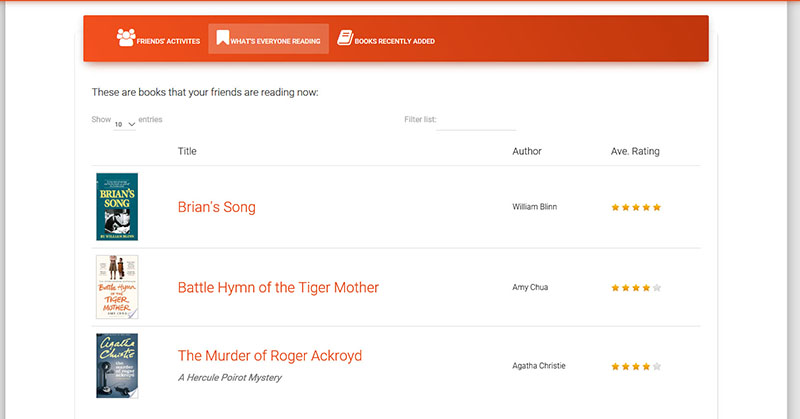Open the Battle Hymn of the Tiger Mother link
Screen dimensions: 800x419
(x=278, y=287)
